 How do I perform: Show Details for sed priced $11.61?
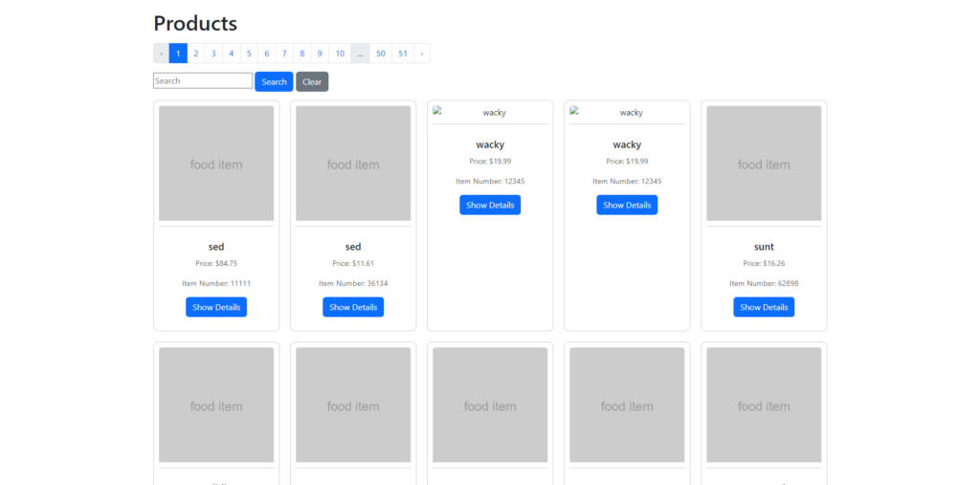353,307
